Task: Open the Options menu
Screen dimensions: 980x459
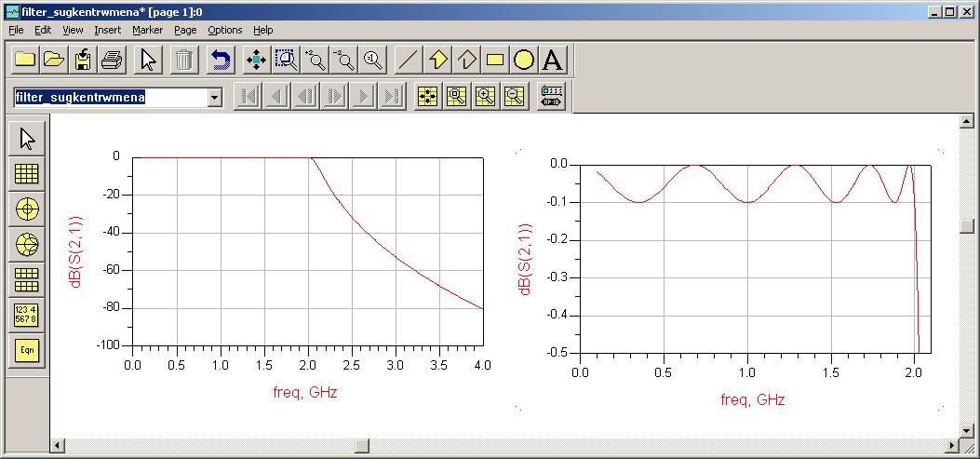Action: click(x=225, y=30)
